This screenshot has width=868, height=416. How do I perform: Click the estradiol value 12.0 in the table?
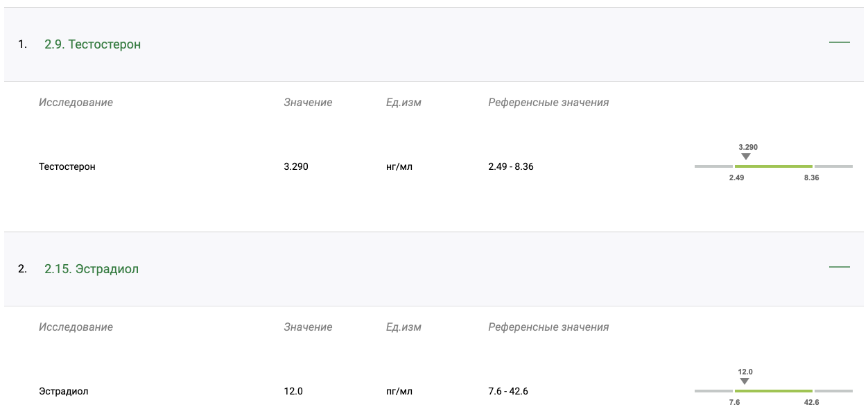(x=293, y=392)
